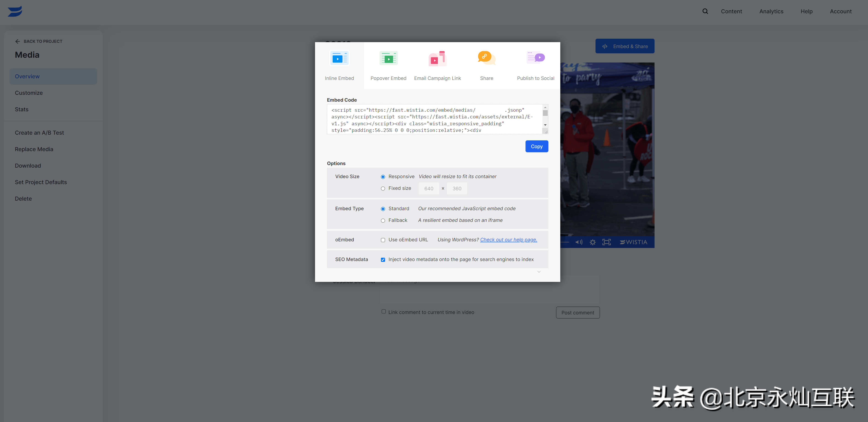Open the Account menu

click(840, 11)
